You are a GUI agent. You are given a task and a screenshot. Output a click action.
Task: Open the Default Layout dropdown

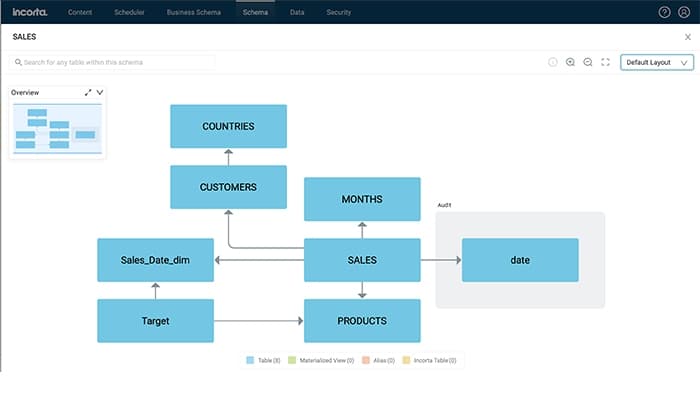coord(657,62)
